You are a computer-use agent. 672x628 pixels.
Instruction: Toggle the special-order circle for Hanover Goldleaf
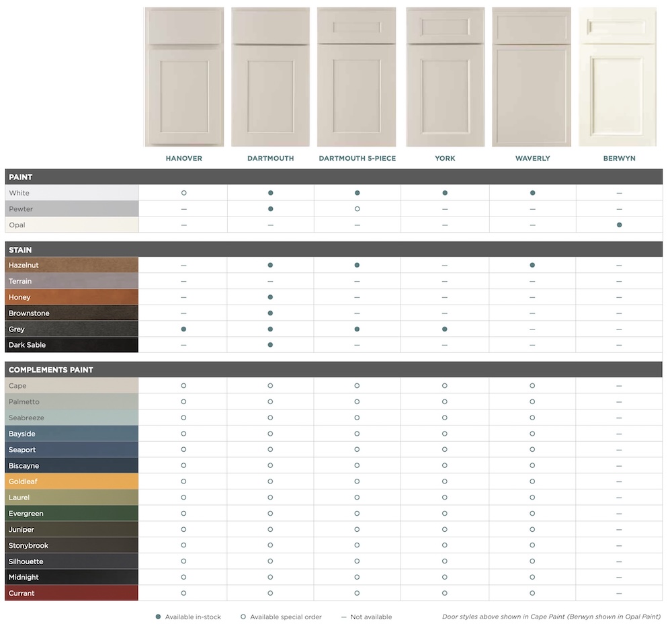183,481
